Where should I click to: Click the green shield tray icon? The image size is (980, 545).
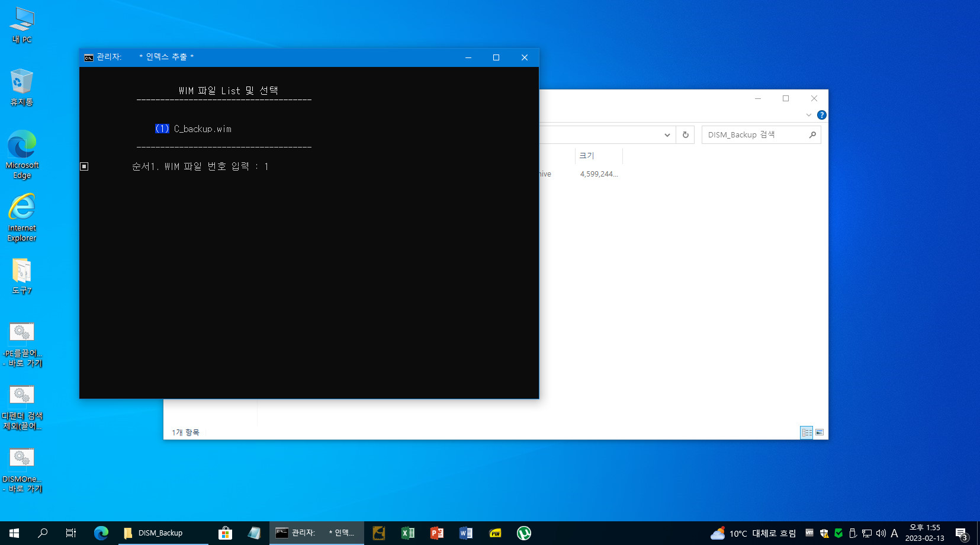pos(838,533)
